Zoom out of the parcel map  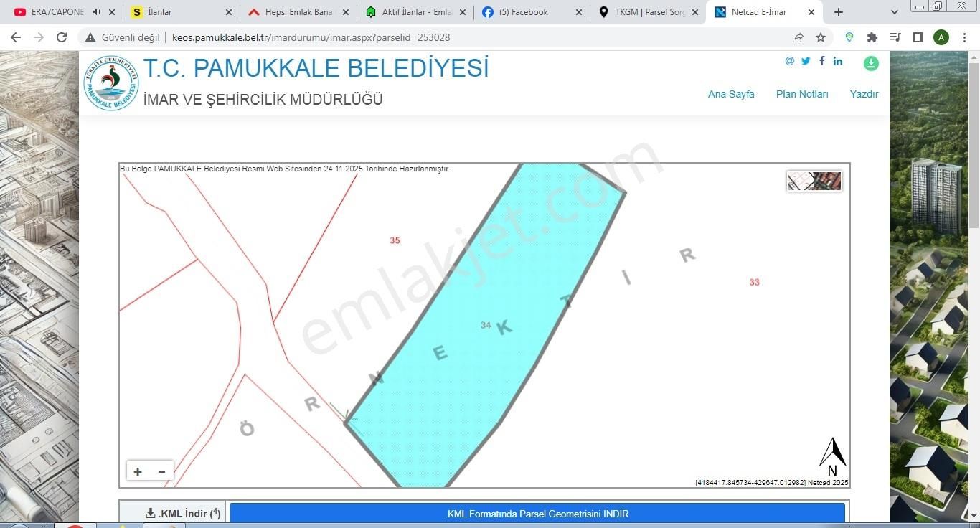point(161,471)
